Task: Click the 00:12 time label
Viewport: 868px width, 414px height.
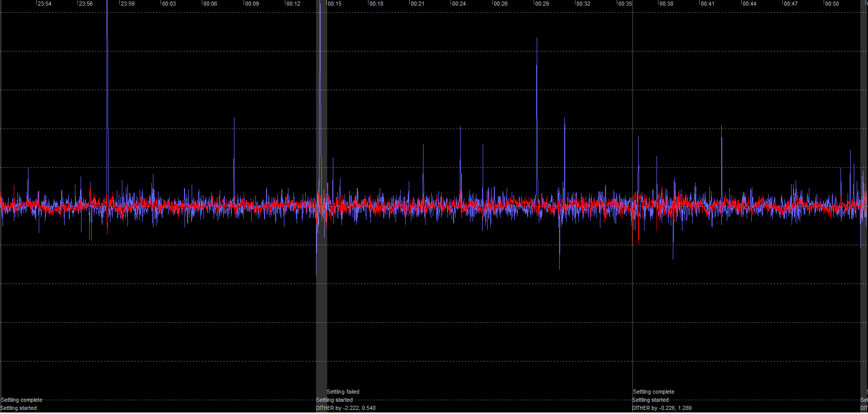Action: click(x=294, y=4)
